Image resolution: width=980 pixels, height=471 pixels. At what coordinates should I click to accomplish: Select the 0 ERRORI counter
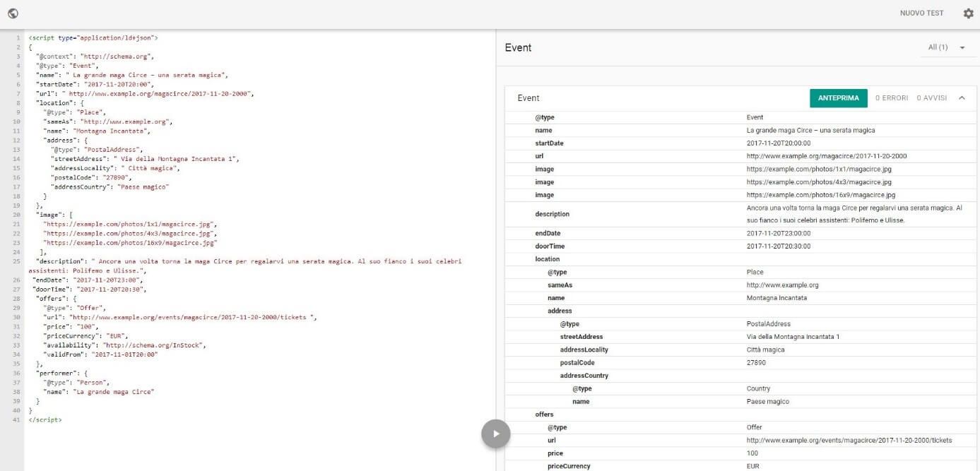pos(892,98)
